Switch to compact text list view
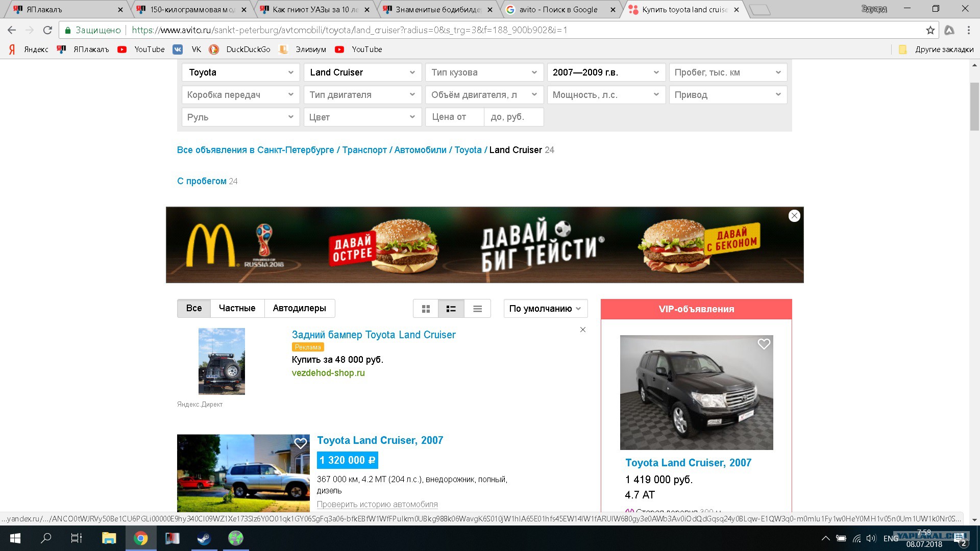This screenshot has width=980, height=551. point(478,309)
